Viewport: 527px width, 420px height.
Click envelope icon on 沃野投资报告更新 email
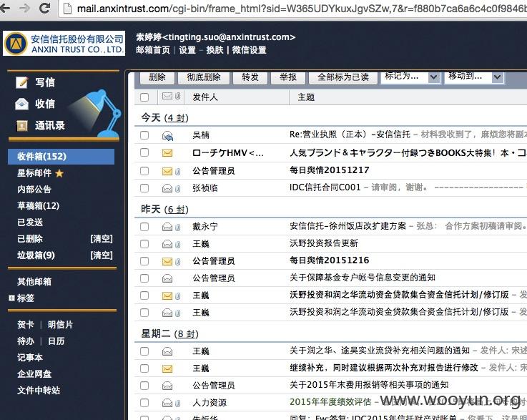167,244
